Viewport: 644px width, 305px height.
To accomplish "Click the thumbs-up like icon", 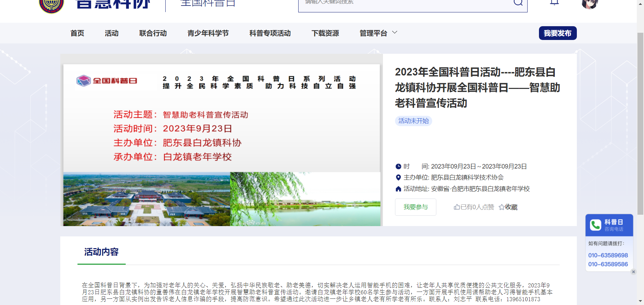I will [457, 207].
